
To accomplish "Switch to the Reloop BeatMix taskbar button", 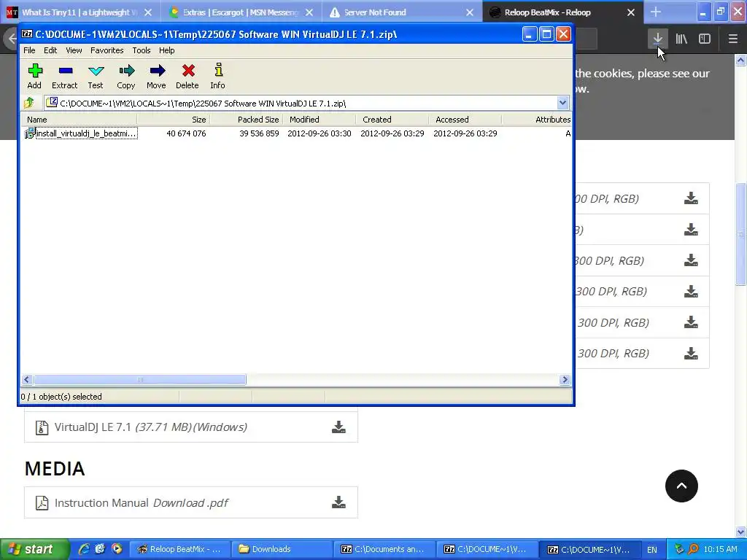I will click(179, 549).
